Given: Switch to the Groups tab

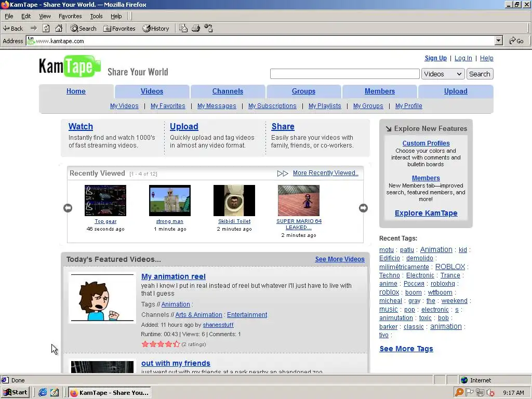Looking at the screenshot, I should [x=303, y=91].
